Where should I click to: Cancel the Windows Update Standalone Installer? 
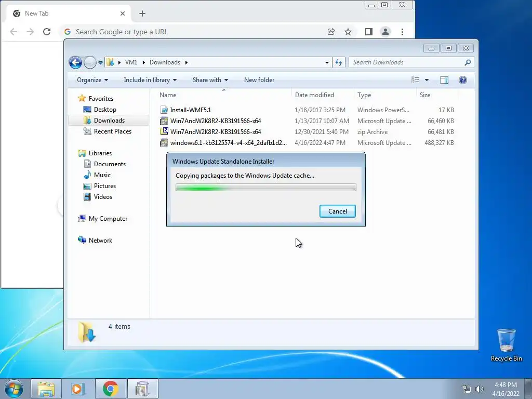337,211
